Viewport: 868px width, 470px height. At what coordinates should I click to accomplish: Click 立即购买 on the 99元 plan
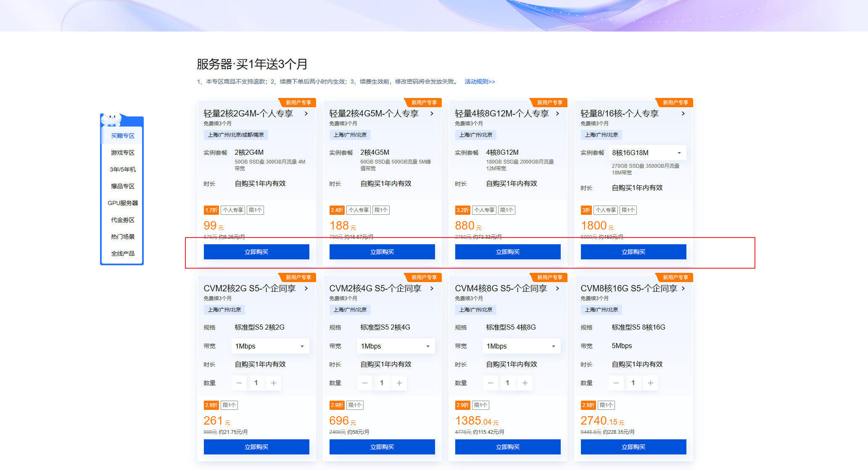tap(256, 251)
